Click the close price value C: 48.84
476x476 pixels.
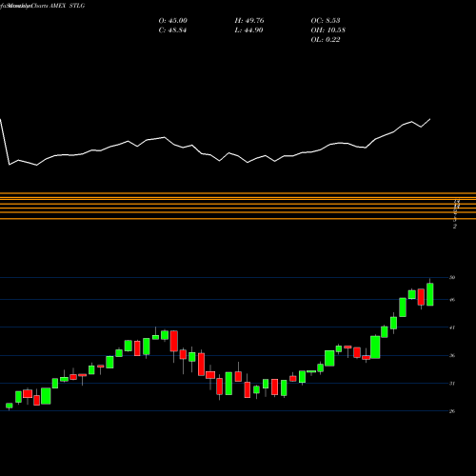[x=172, y=30]
